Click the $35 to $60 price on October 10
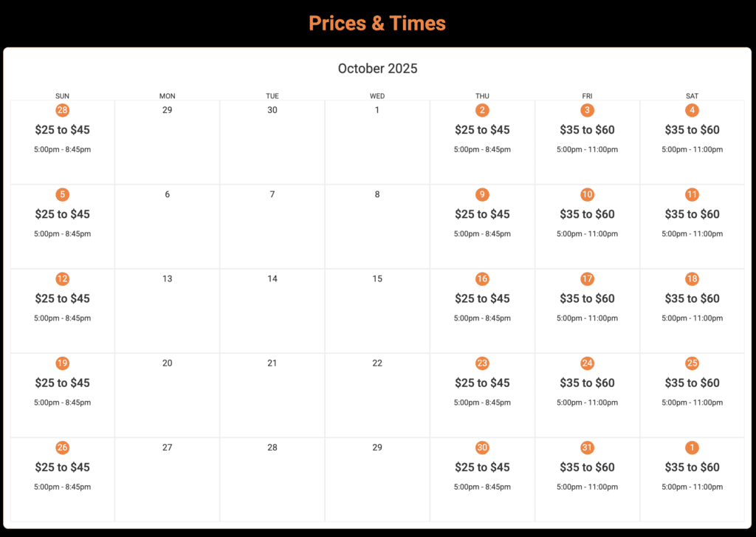 point(587,214)
